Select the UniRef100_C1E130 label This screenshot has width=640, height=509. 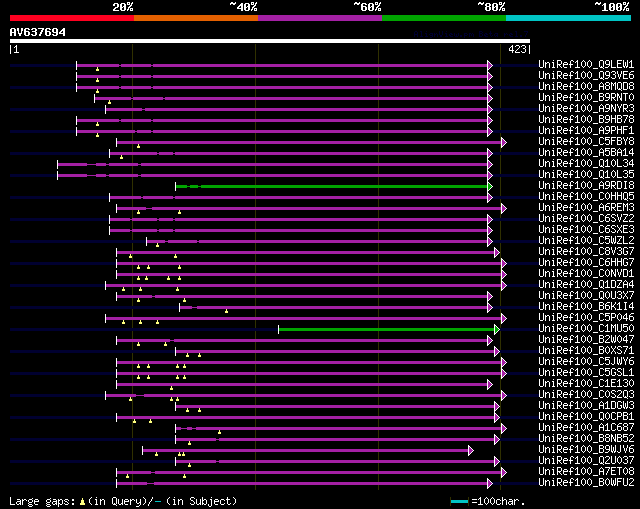(586, 384)
